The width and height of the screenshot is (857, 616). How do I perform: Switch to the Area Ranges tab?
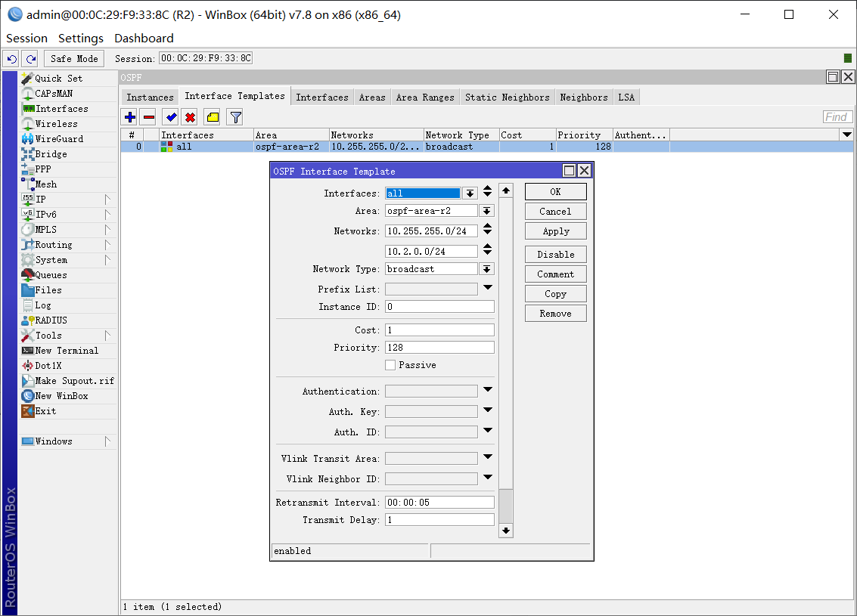click(425, 98)
